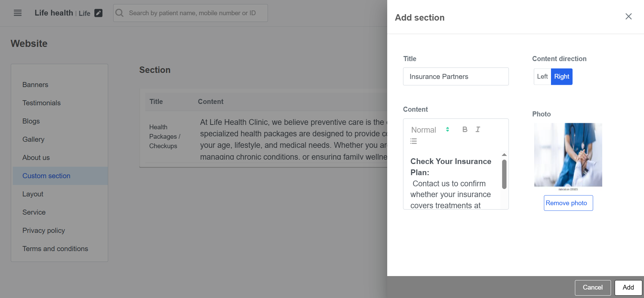Select the Custom section sidebar item
This screenshot has height=298, width=644.
coord(46,175)
